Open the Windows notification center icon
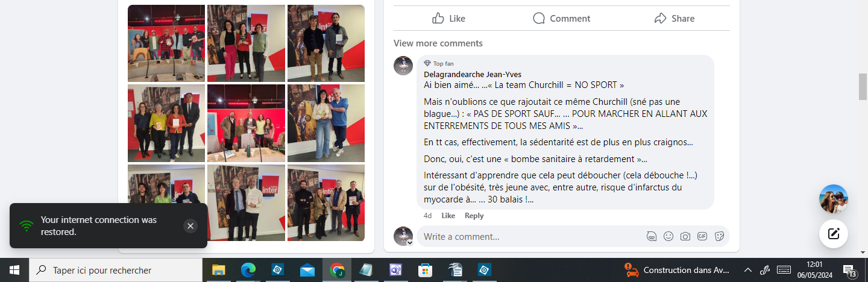Screen dimensions: 868x282 click(x=849, y=270)
